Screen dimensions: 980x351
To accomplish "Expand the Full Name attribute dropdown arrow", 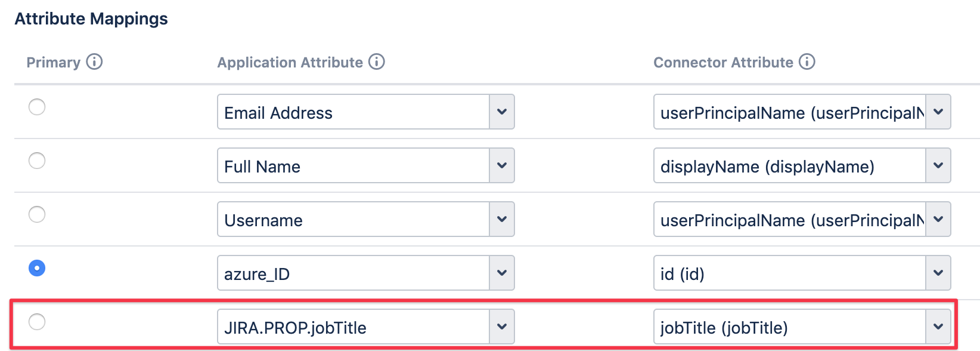I will 502,166.
